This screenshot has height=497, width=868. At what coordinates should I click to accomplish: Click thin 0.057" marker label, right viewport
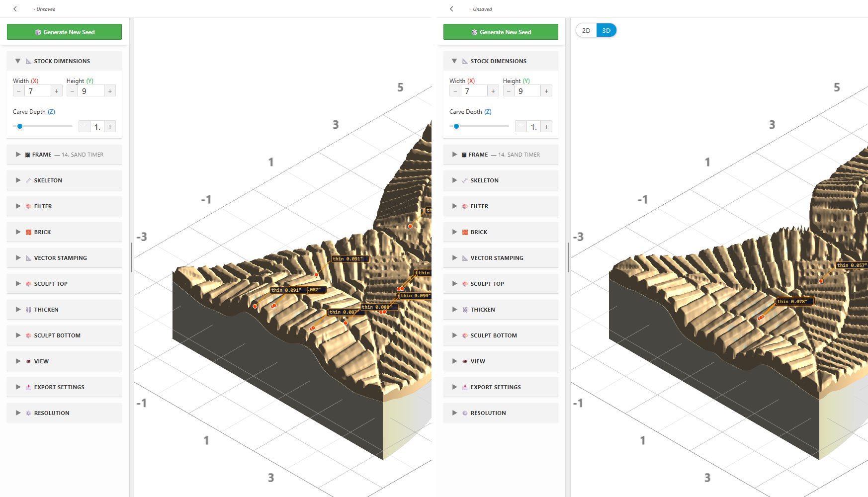(852, 265)
